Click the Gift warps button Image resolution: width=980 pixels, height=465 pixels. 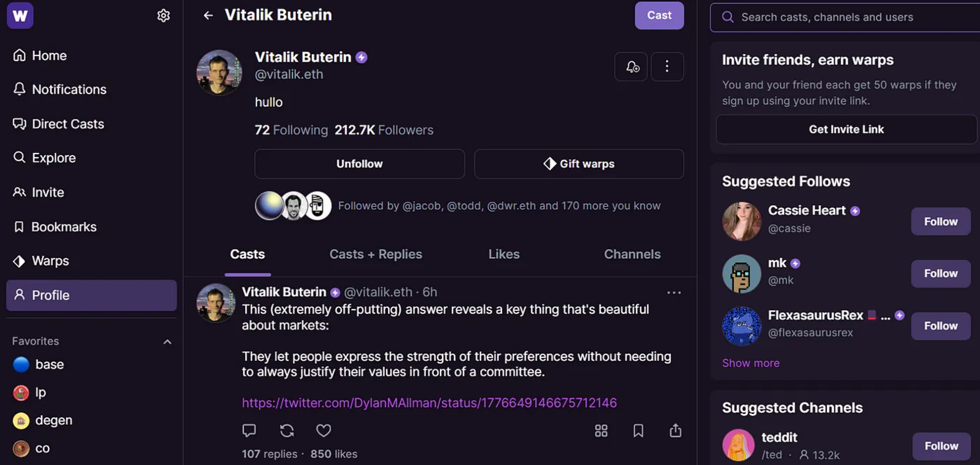tap(579, 164)
